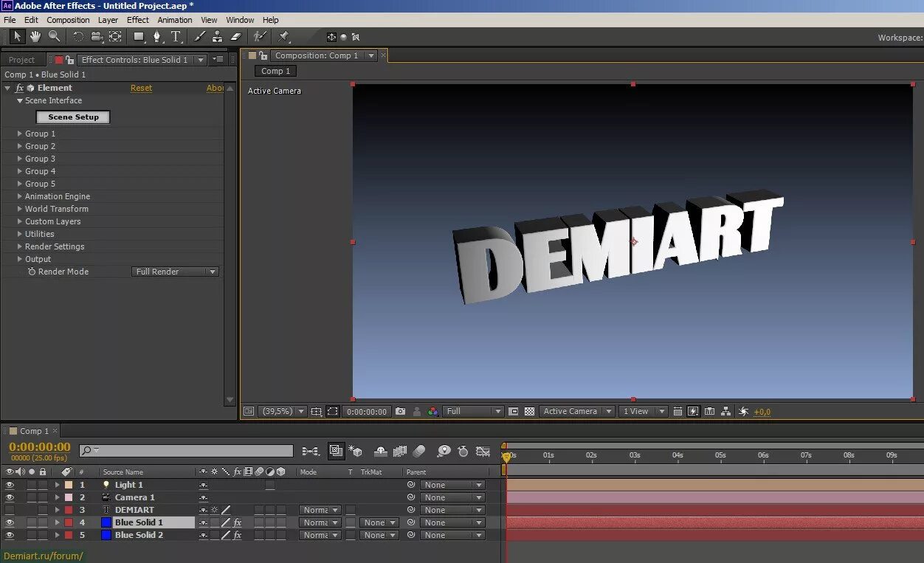Viewport: 924px width, 563px height.
Task: Select the Pan Behind anchor tool
Action: coord(115,36)
